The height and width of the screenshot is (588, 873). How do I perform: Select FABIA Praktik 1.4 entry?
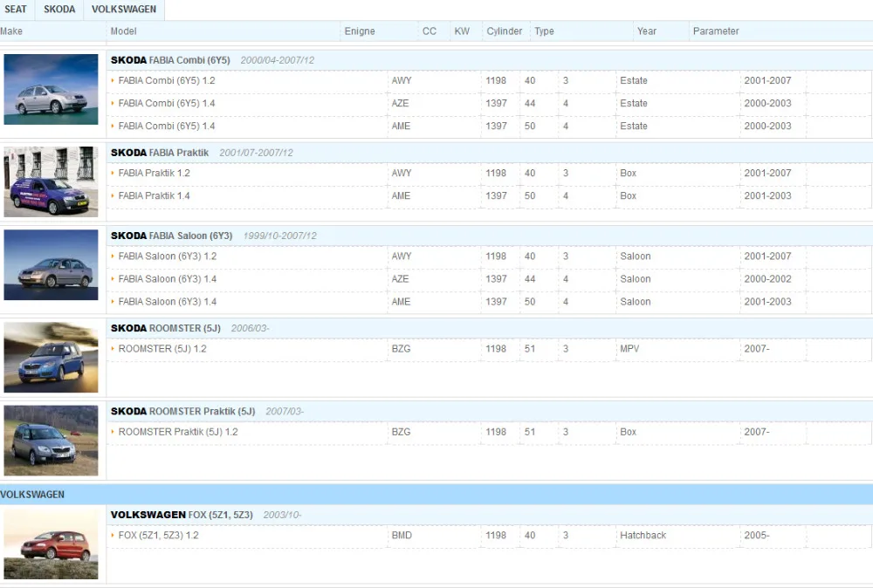click(154, 195)
